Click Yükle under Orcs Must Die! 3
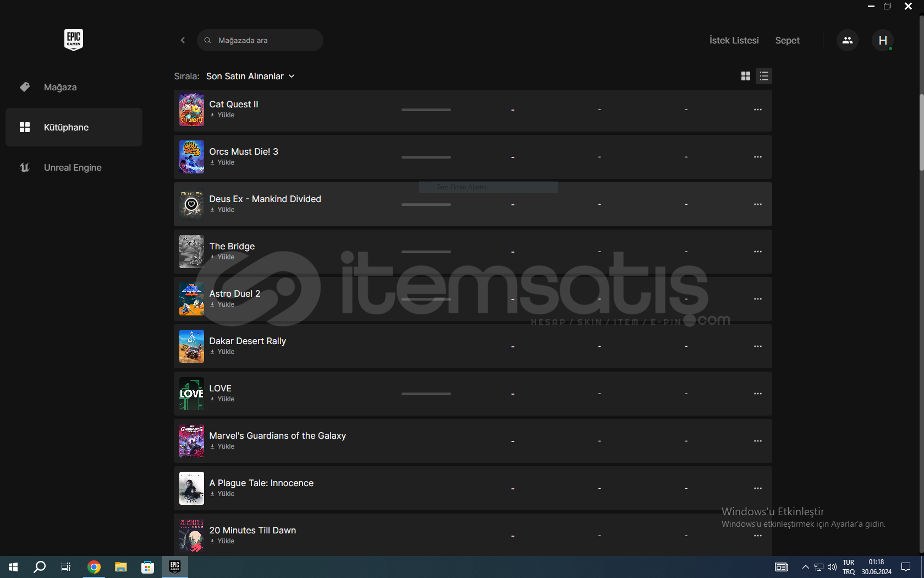Image resolution: width=924 pixels, height=578 pixels. click(222, 162)
